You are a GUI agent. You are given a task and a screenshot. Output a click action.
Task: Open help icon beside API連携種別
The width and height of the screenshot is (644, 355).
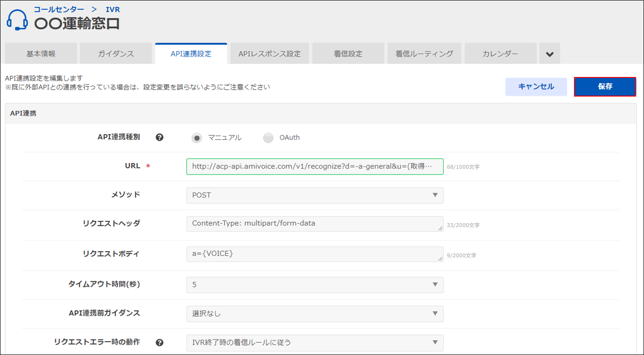160,138
